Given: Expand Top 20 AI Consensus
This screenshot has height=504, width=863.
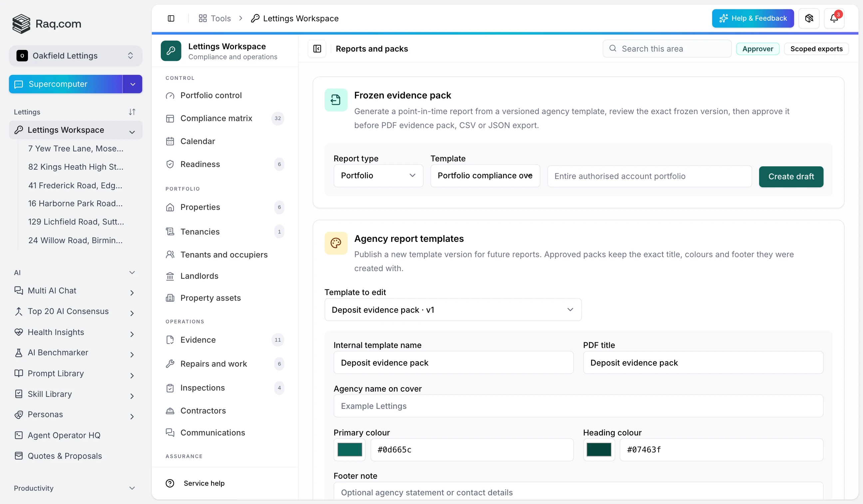Looking at the screenshot, I should 132,313.
